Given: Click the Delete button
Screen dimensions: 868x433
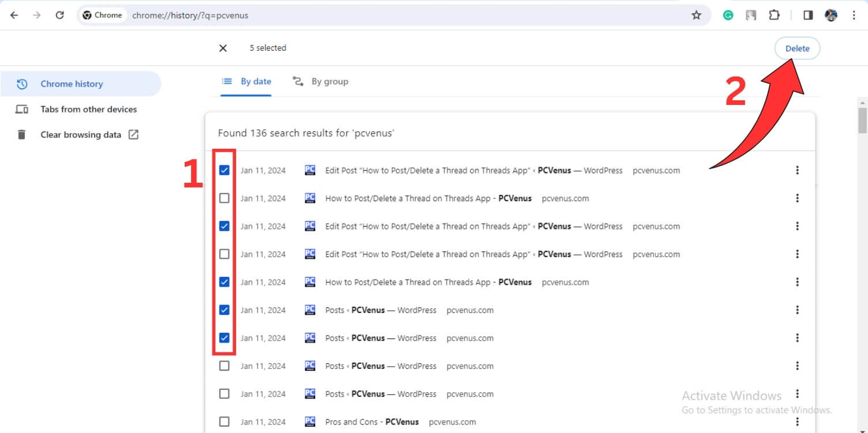Looking at the screenshot, I should [x=797, y=48].
